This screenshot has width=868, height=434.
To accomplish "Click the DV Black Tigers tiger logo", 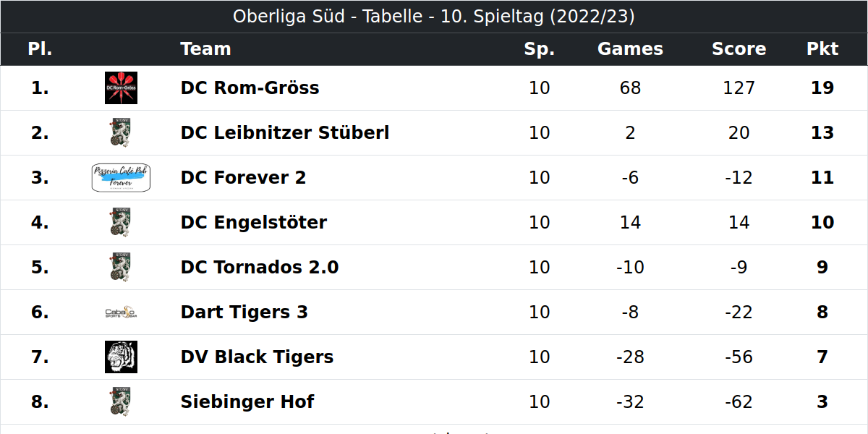I will click(x=121, y=357).
